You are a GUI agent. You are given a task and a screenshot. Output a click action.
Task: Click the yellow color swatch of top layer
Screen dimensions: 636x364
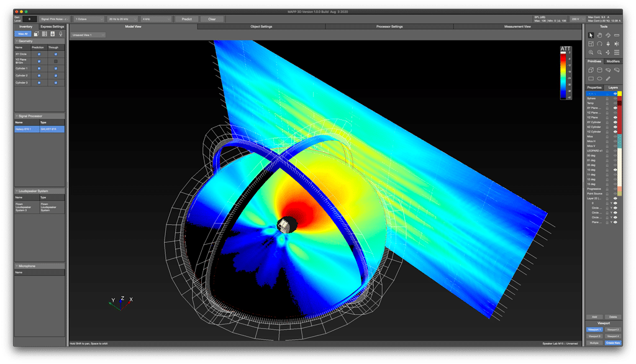tap(619, 94)
